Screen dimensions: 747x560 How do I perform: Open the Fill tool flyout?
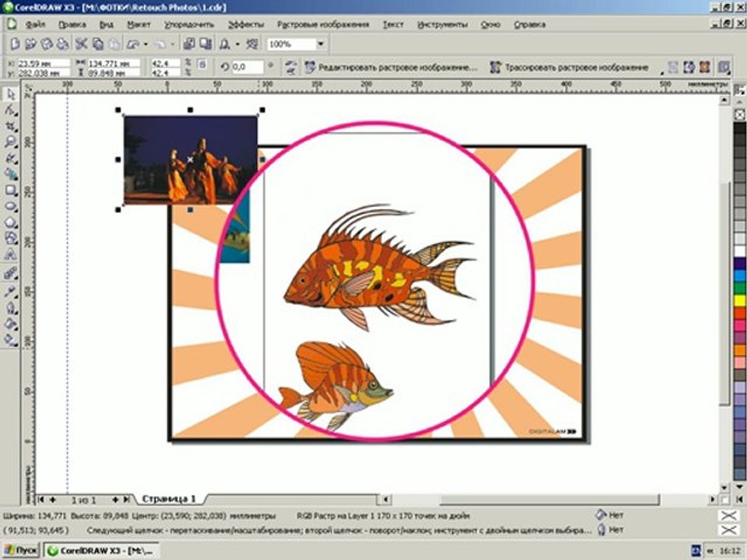[10, 324]
